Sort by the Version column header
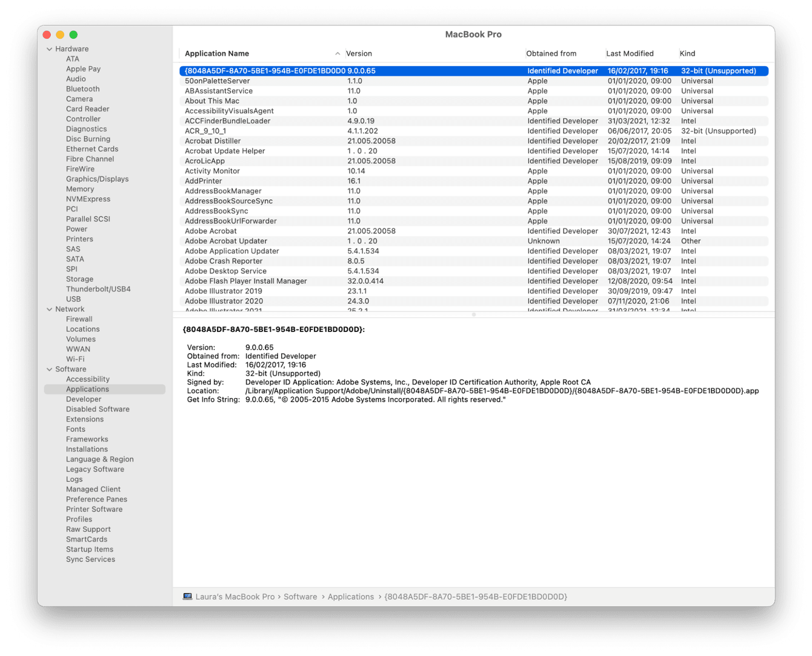The height and width of the screenshot is (656, 812). tap(359, 54)
